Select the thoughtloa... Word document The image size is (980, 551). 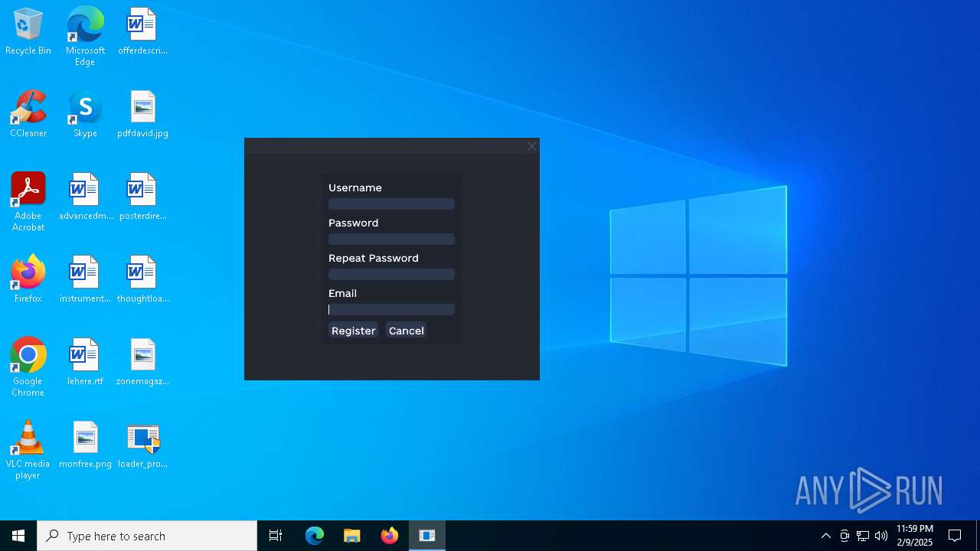142,279
